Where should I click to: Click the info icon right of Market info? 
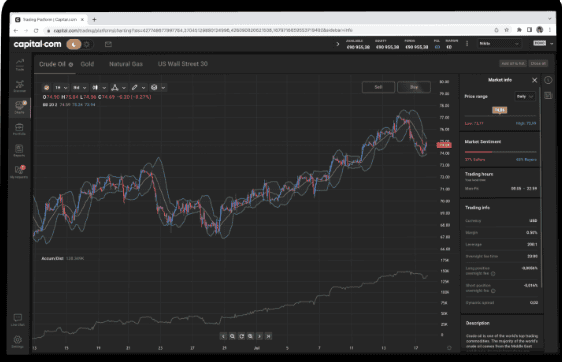548,80
